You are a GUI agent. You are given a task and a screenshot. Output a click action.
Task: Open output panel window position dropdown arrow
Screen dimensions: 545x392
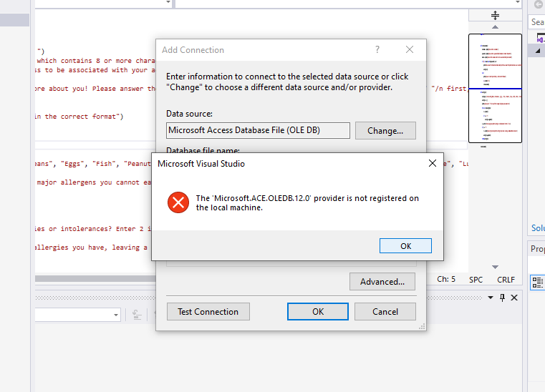[491, 298]
